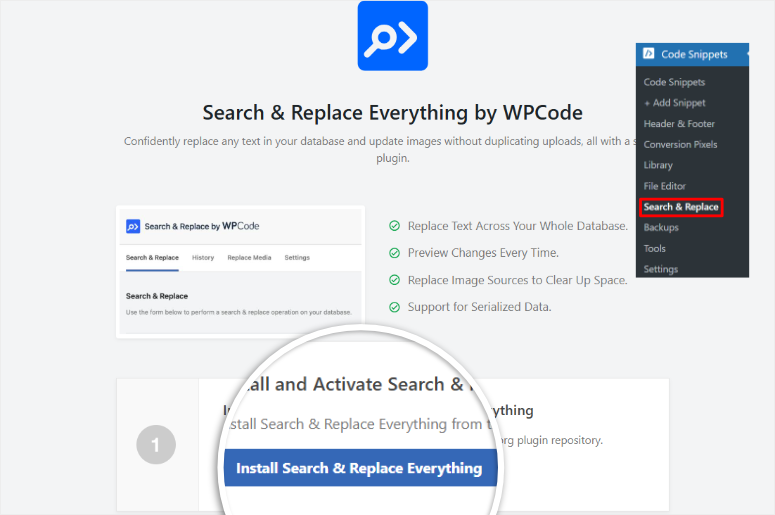775x515 pixels.
Task: Switch to Search & Replace tab in preview
Action: click(152, 258)
